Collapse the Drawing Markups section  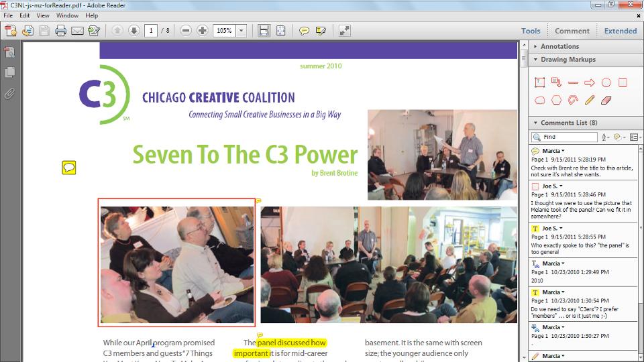click(x=586, y=60)
